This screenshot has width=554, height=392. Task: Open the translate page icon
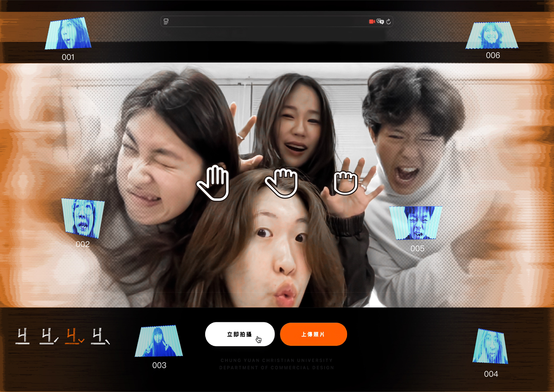(x=380, y=21)
